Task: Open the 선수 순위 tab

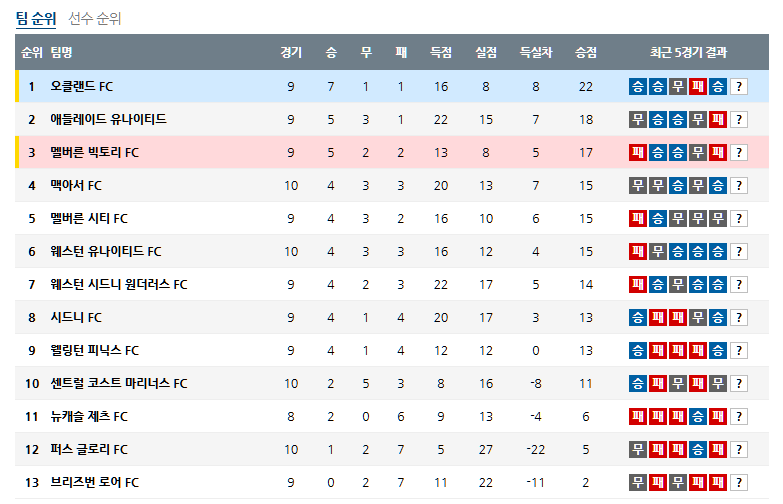Action: pos(95,18)
